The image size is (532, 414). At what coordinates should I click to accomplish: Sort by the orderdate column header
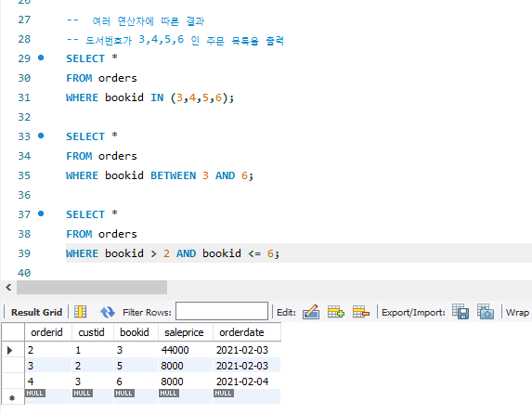[x=247, y=332]
